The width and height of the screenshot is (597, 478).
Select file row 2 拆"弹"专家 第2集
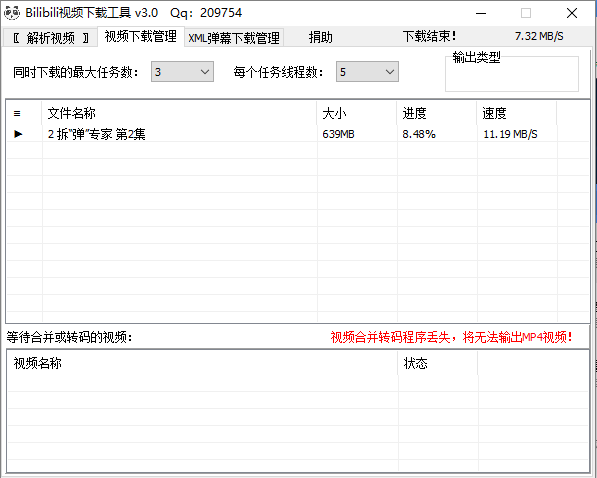pos(298,134)
